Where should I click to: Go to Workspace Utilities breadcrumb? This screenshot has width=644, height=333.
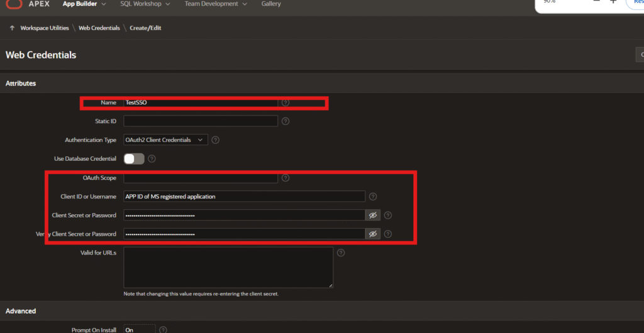click(x=45, y=28)
